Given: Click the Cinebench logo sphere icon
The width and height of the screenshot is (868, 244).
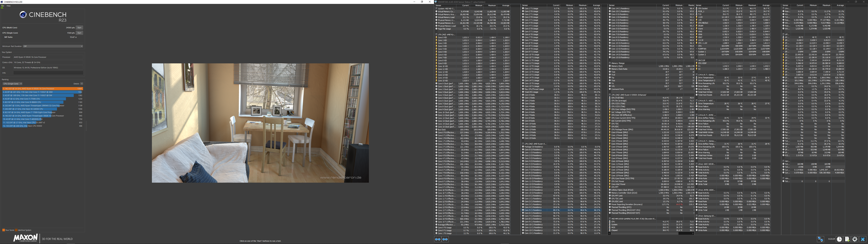Looking at the screenshot, I should click(23, 15).
